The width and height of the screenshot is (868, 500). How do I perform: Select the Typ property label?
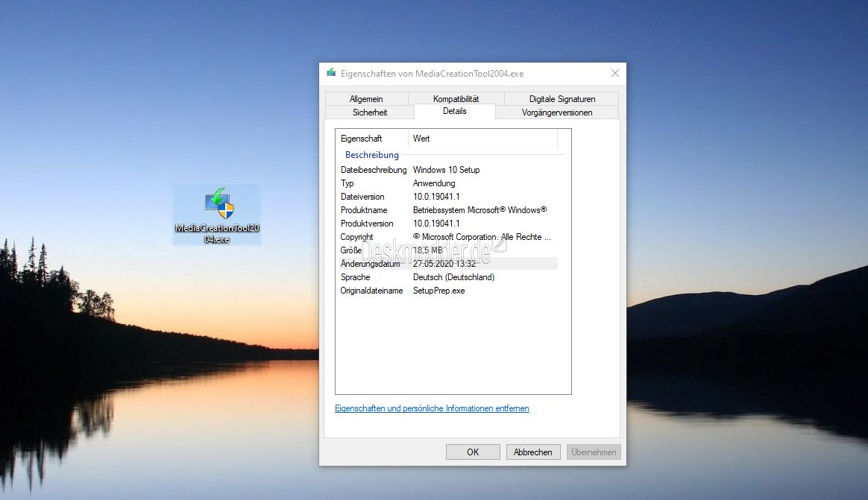coord(347,183)
